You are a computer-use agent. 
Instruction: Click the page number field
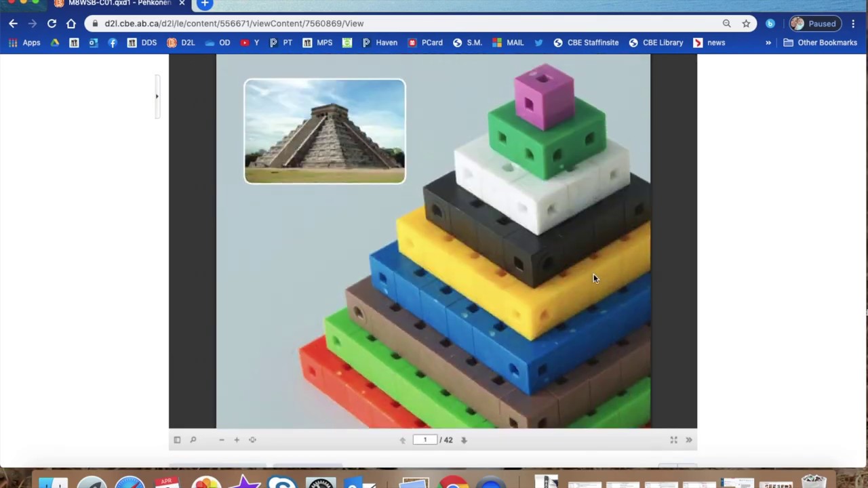coord(425,440)
